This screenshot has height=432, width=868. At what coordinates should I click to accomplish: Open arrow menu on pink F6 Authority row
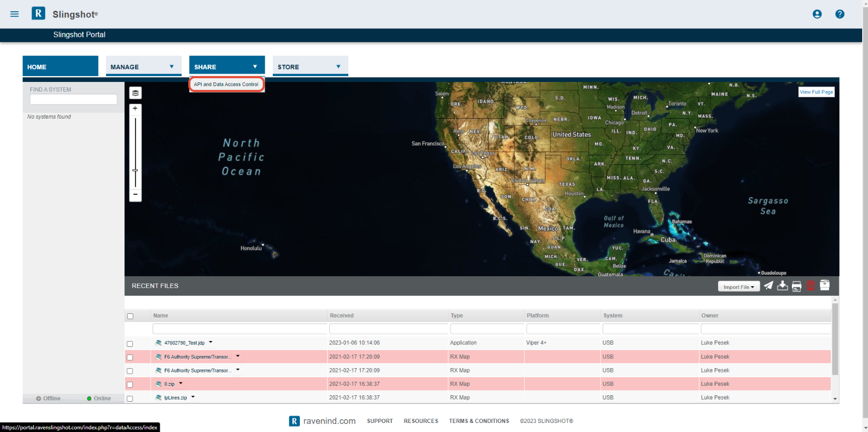pos(238,356)
